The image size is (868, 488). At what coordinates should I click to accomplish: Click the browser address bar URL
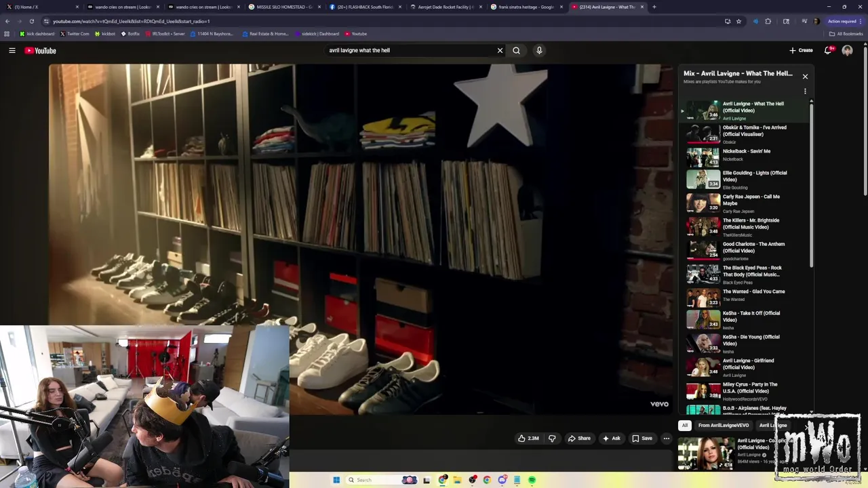click(132, 21)
